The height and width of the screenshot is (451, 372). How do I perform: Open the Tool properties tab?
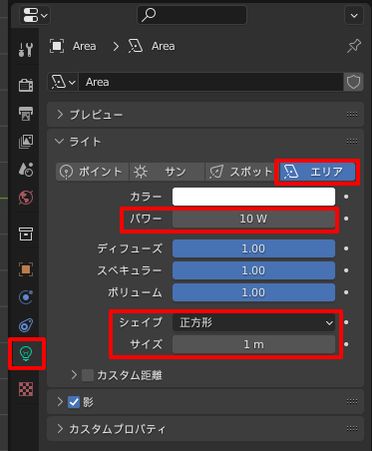pos(26,49)
